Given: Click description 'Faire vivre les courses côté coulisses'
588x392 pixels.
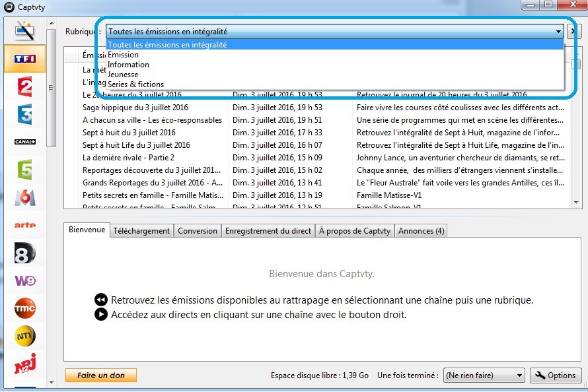Looking at the screenshot, I should (460, 108).
